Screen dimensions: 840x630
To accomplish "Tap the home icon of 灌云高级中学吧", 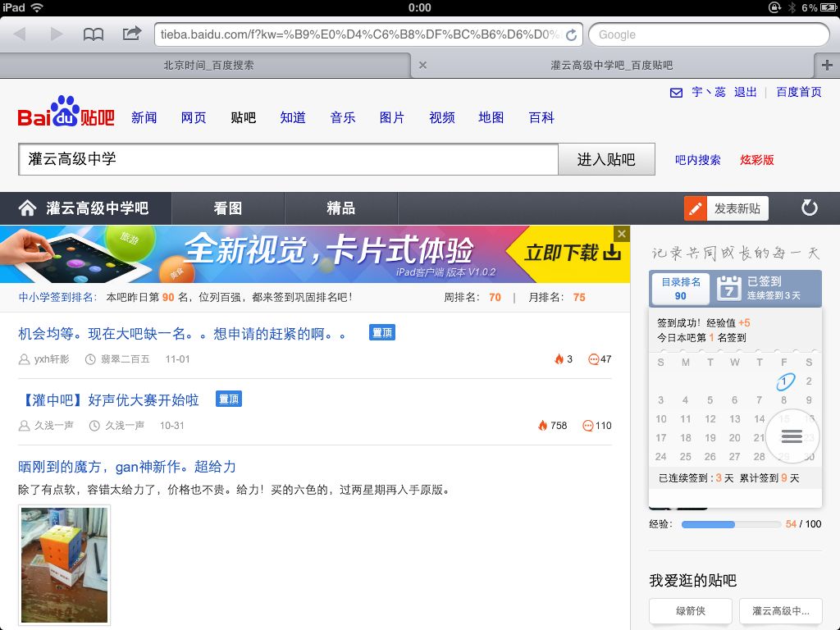I will (x=27, y=208).
